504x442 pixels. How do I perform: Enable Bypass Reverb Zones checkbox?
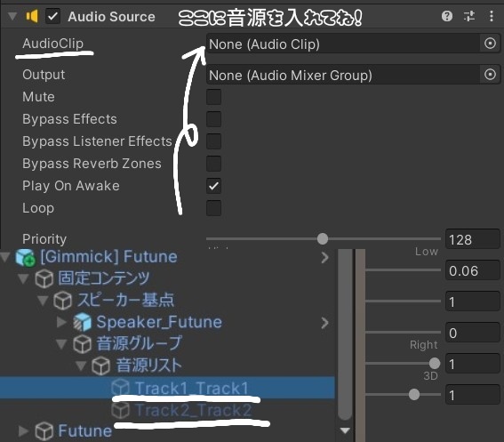click(213, 164)
